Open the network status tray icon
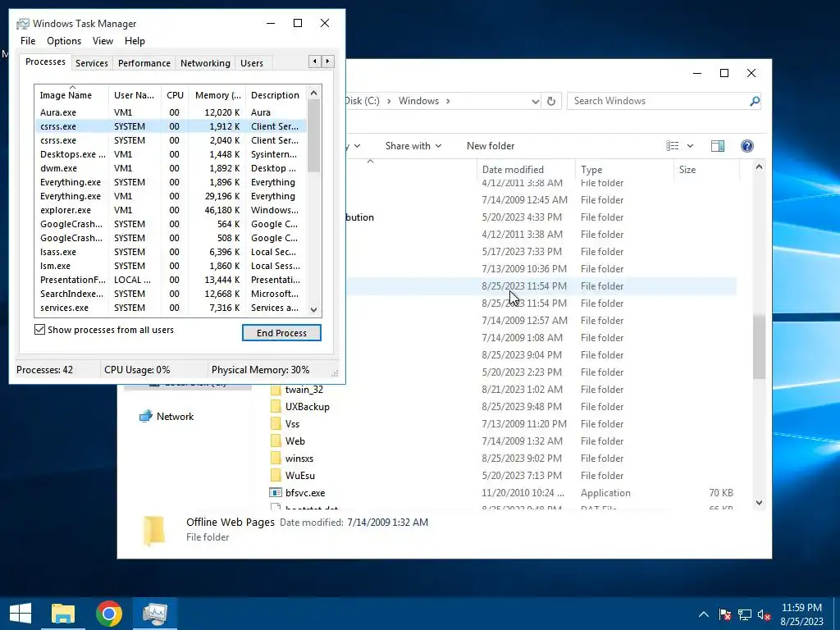840x630 pixels. point(745,614)
